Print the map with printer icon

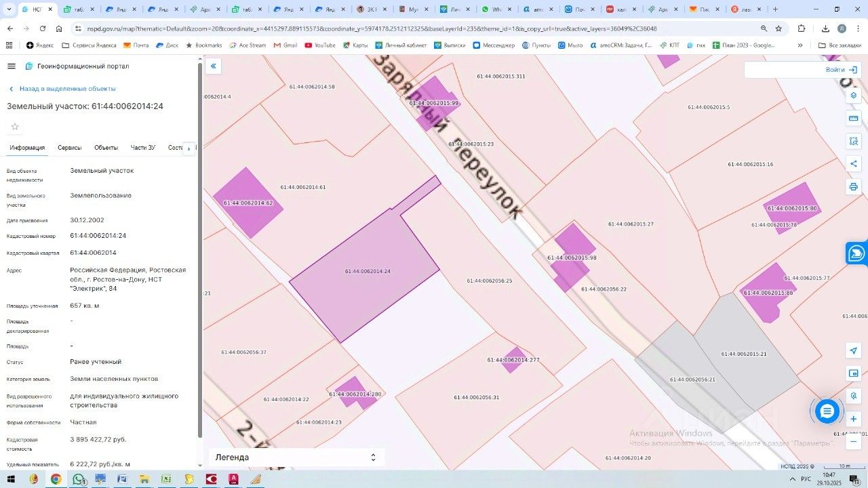pyautogui.click(x=854, y=186)
